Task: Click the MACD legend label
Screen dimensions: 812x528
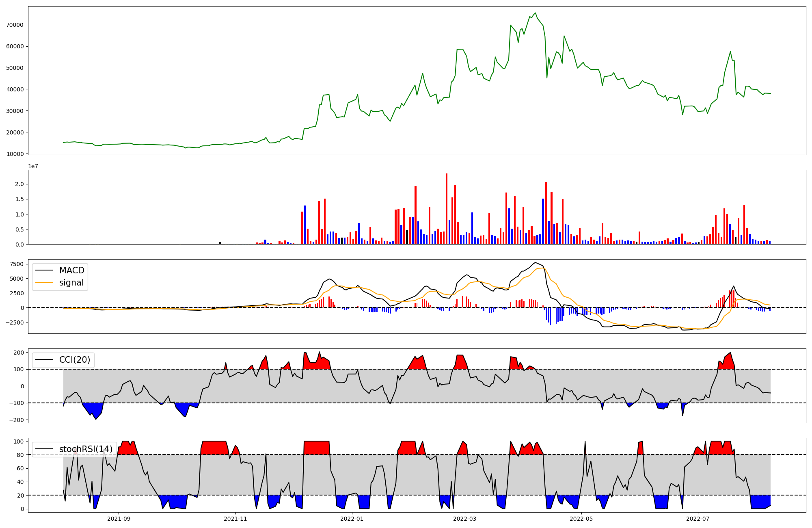Action: (71, 270)
